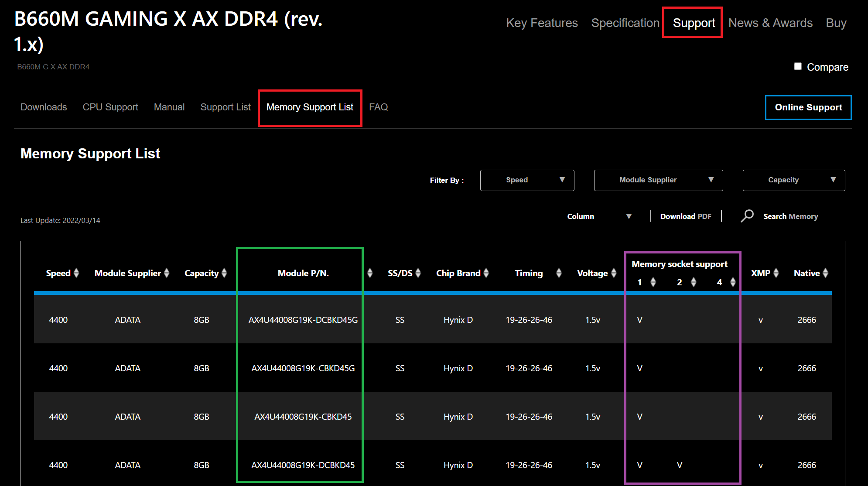Click module number AX4U44008G19K-CBKD45
868x486 pixels.
[x=303, y=417]
